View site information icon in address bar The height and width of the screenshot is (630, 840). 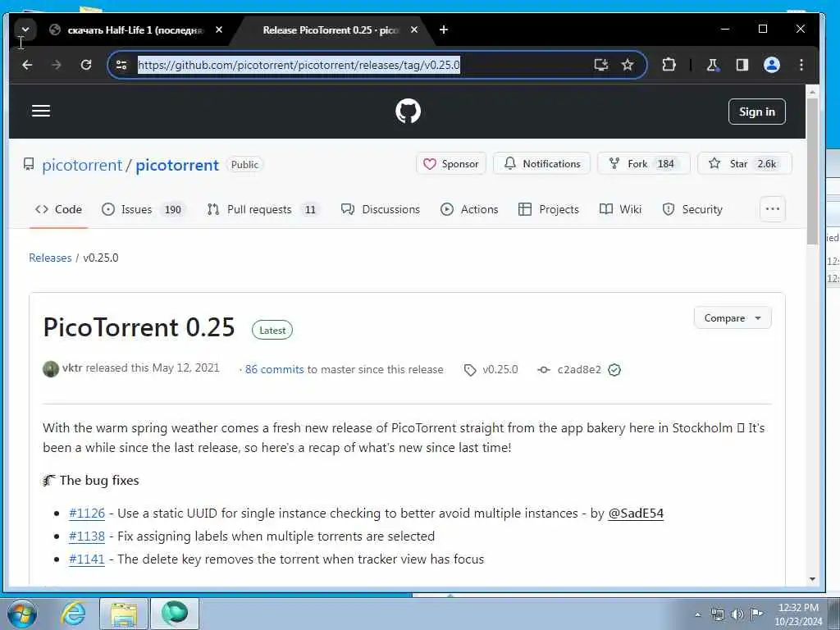pyautogui.click(x=121, y=65)
